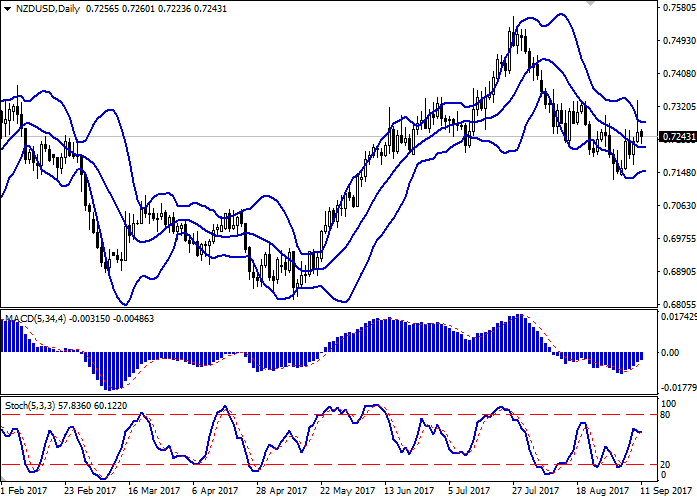Select the price axis value 0.70630
The height and width of the screenshot is (498, 697).
[680, 205]
